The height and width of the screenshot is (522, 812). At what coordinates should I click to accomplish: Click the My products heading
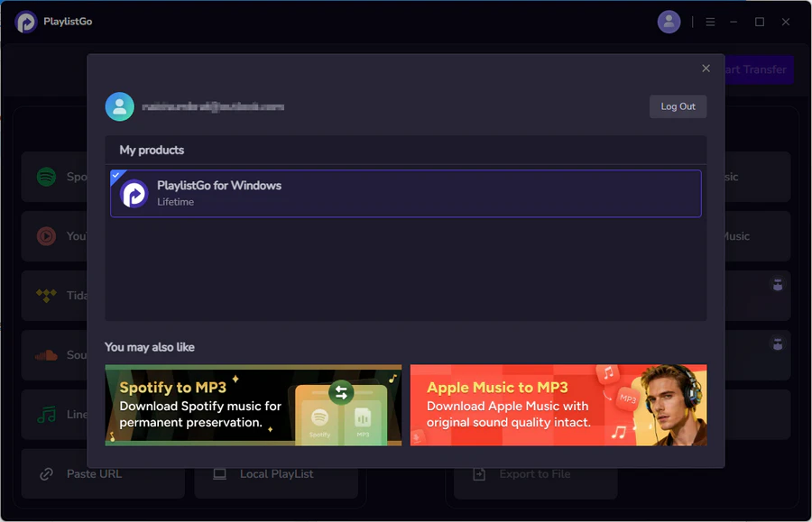pyautogui.click(x=152, y=150)
